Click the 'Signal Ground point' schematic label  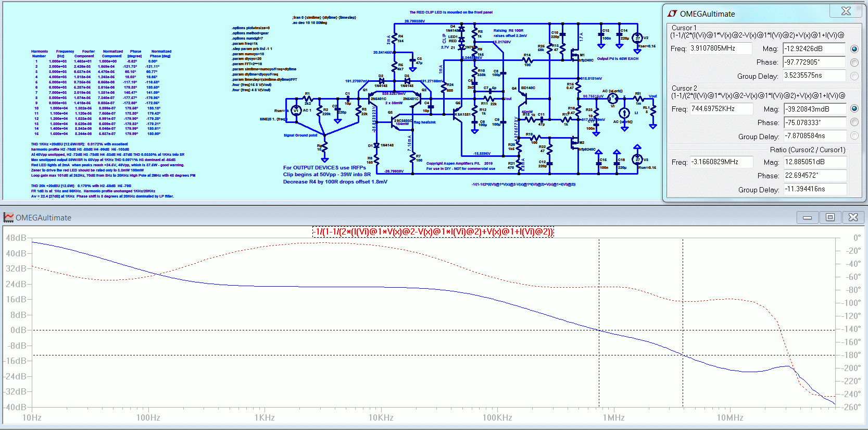click(x=300, y=135)
